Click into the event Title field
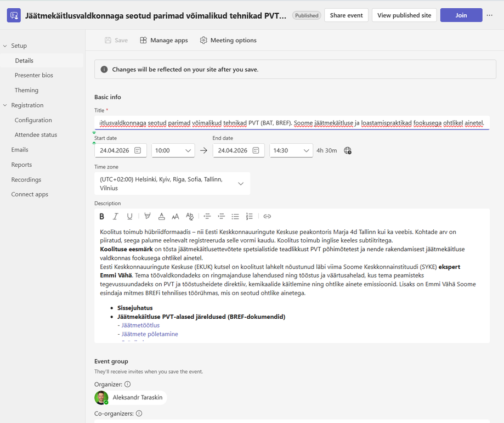Viewport: 504px width, 423px height. (292, 122)
